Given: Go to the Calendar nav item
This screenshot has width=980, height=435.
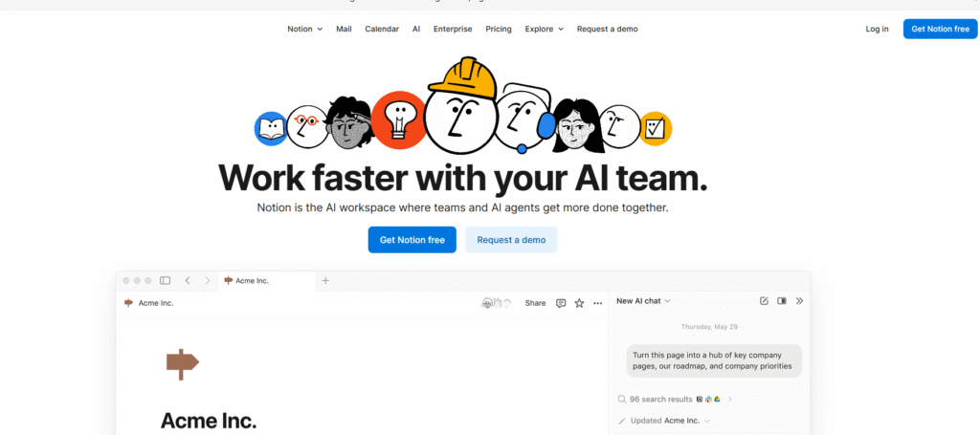Looking at the screenshot, I should point(382,29).
